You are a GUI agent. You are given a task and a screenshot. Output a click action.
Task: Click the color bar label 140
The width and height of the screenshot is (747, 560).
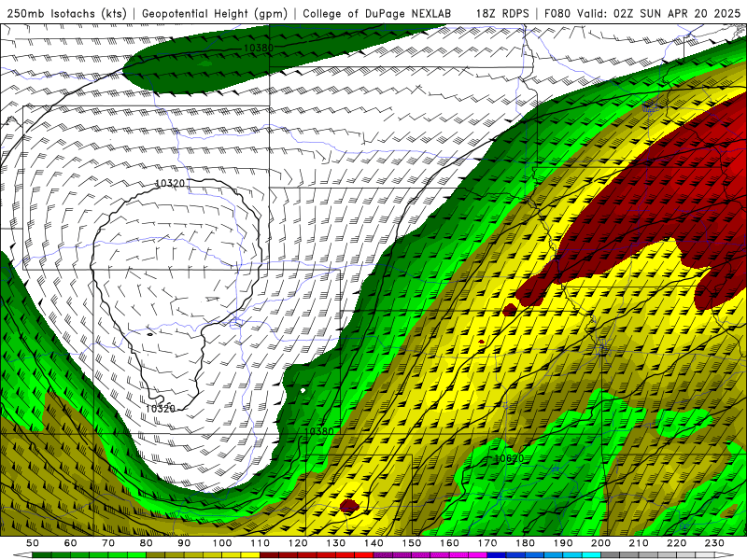373,543
